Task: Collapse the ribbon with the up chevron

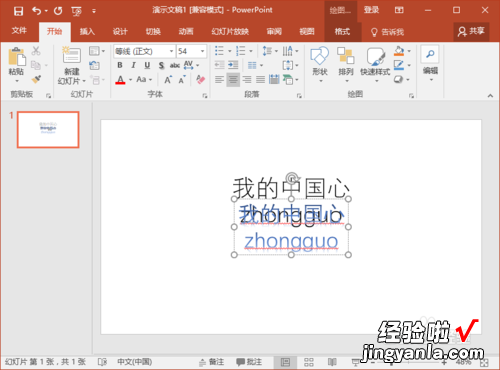Action: coord(490,96)
